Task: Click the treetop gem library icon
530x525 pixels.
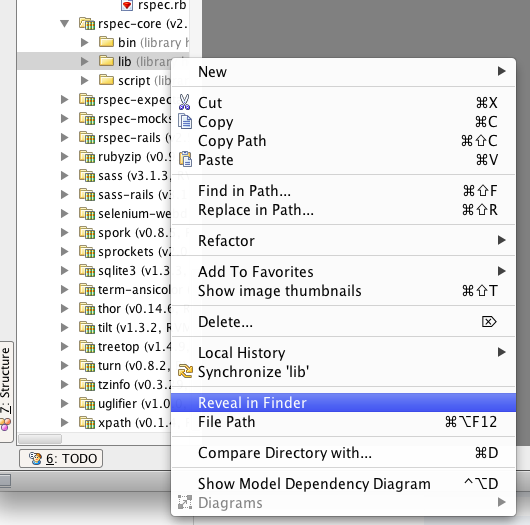Action: click(87, 347)
